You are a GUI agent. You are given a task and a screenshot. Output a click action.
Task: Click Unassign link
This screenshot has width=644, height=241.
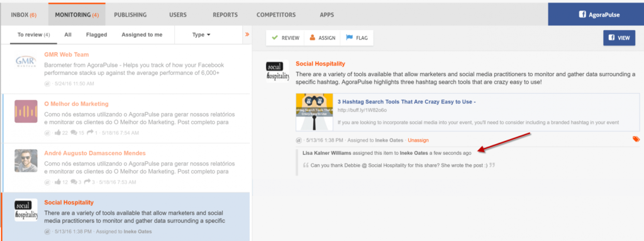point(418,140)
